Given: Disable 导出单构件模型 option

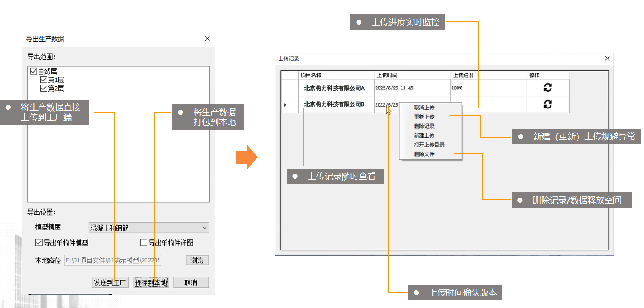Looking at the screenshot, I should point(39,243).
